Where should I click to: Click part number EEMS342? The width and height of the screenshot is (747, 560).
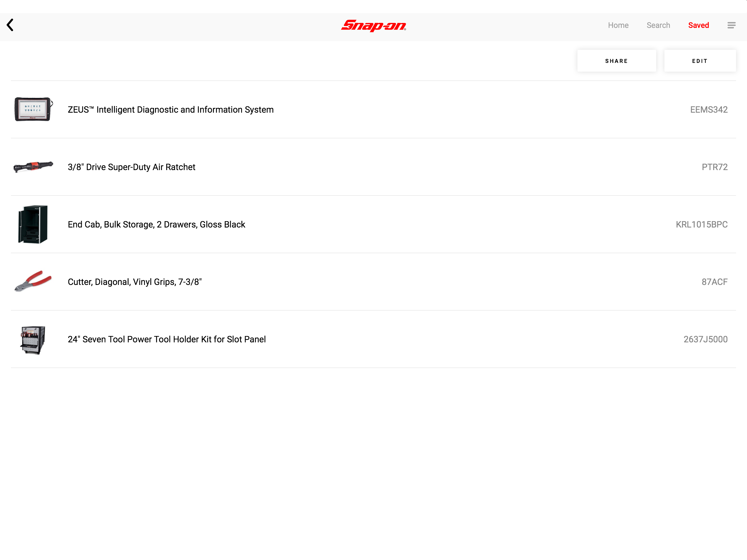coord(708,110)
